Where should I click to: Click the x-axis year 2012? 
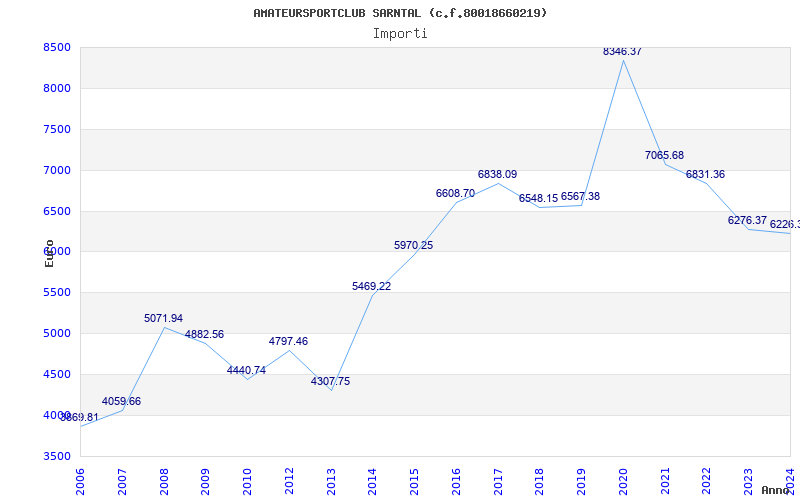pyautogui.click(x=289, y=482)
